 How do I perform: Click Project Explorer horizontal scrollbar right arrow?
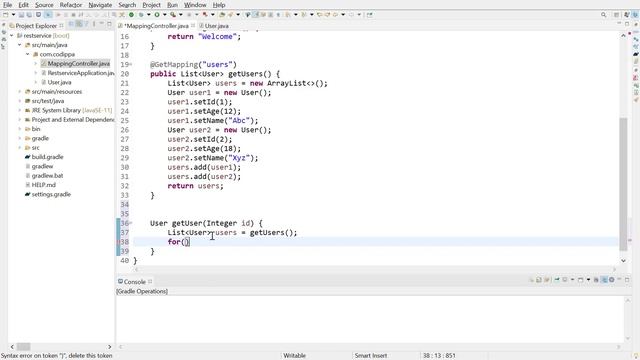pyautogui.click(x=109, y=347)
